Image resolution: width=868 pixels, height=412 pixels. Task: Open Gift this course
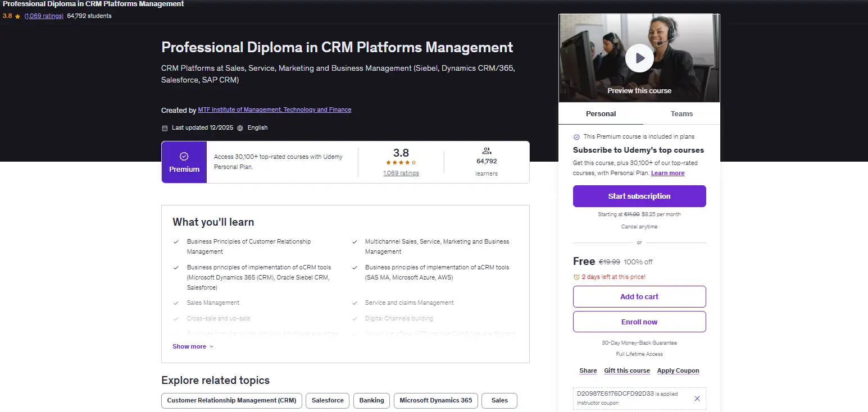click(x=627, y=370)
